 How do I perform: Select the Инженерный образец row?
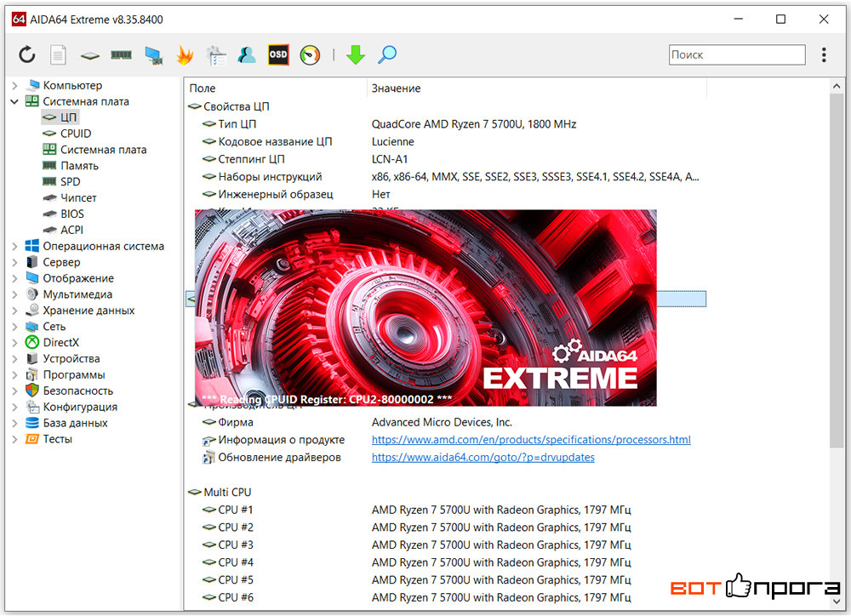[x=446, y=194]
